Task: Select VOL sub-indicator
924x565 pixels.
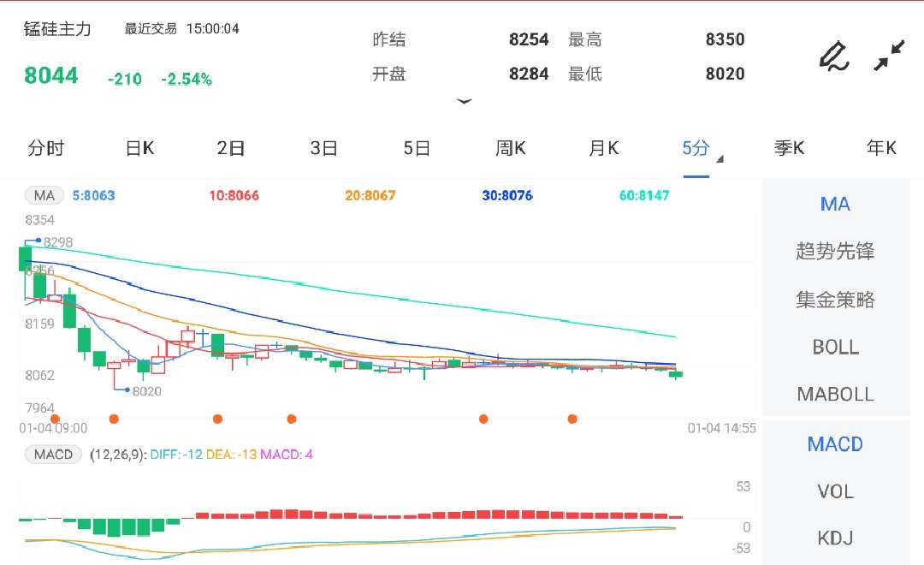Action: [835, 491]
